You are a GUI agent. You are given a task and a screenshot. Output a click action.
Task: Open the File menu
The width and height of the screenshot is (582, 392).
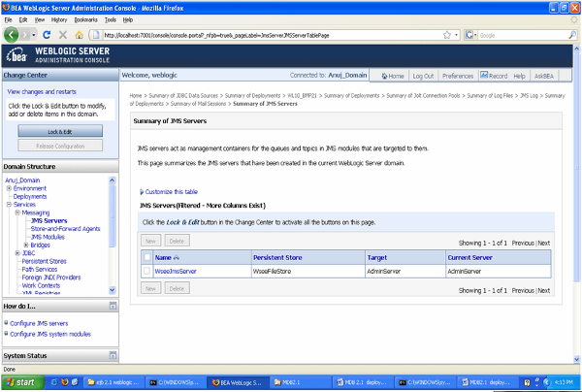click(8, 19)
